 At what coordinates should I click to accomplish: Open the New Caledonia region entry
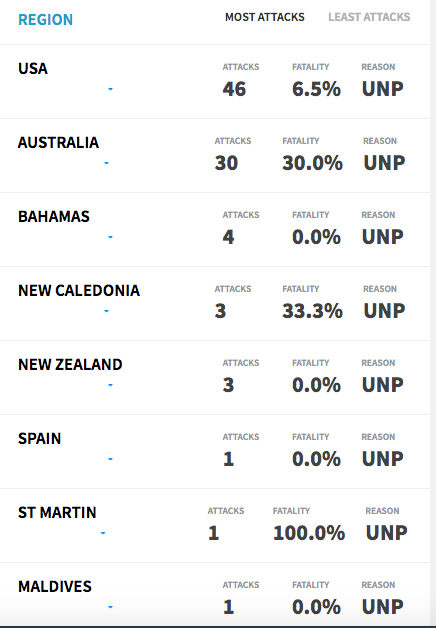tap(79, 291)
